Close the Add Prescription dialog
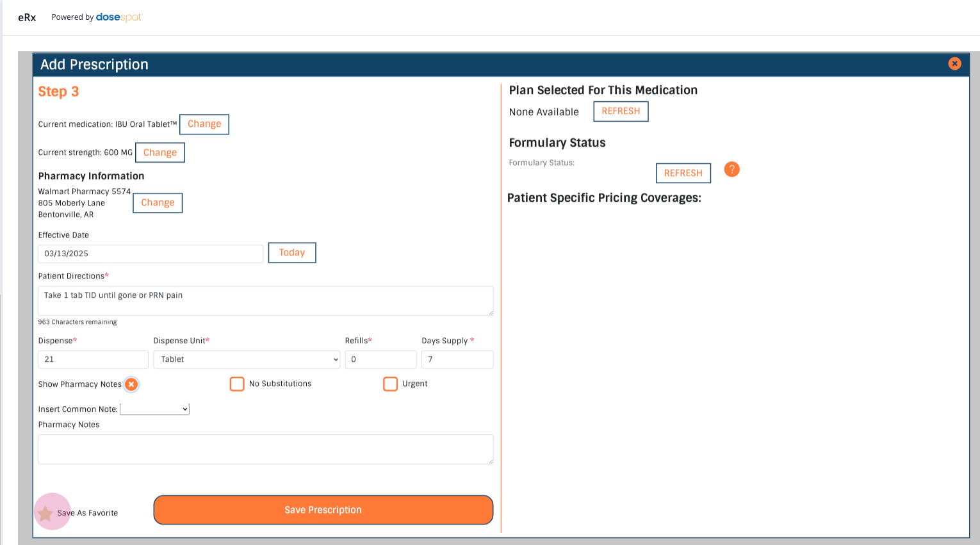Screen dimensions: 980x545 [954, 63]
